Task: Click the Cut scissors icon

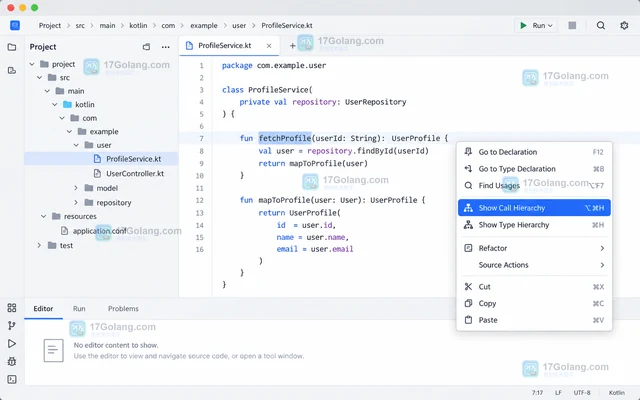Action: pyautogui.click(x=468, y=287)
